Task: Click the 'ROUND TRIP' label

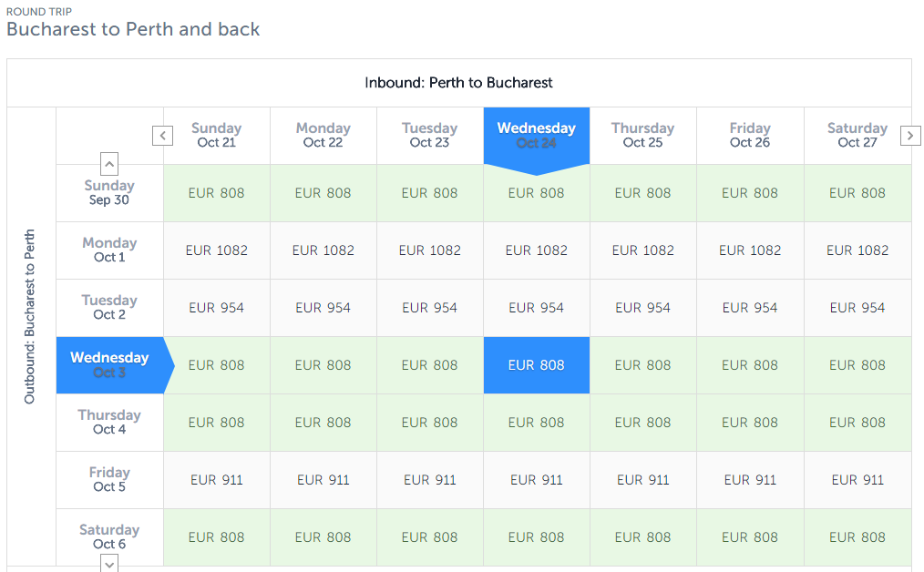Action: coord(39,11)
